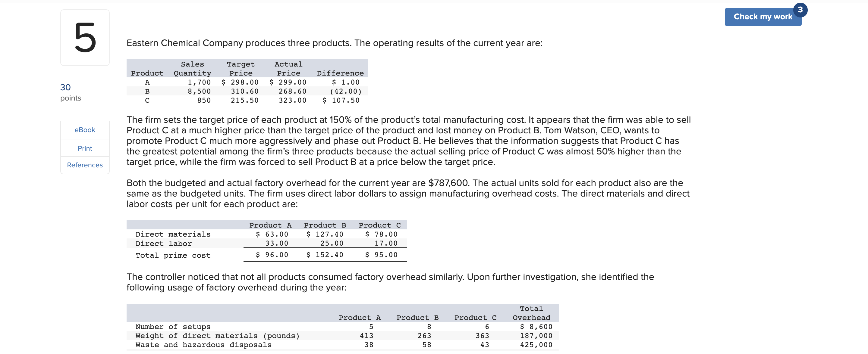Viewport: 868px width, 354px height.
Task: Click actual price 323.00
Action: pyautogui.click(x=292, y=101)
